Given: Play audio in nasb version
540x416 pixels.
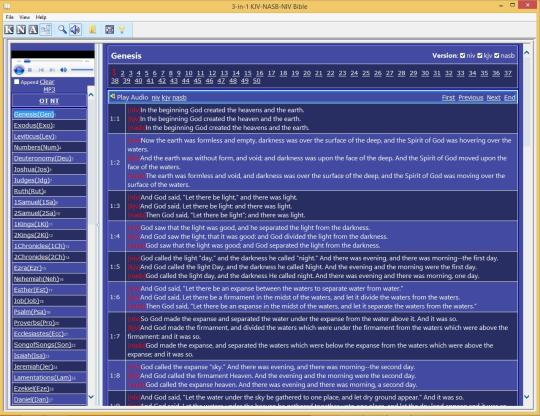Looking at the screenshot, I should (179, 97).
